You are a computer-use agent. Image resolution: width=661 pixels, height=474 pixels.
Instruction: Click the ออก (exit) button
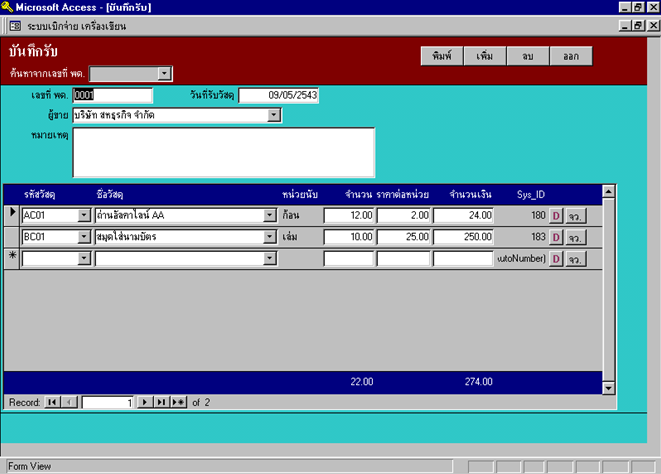click(x=571, y=56)
